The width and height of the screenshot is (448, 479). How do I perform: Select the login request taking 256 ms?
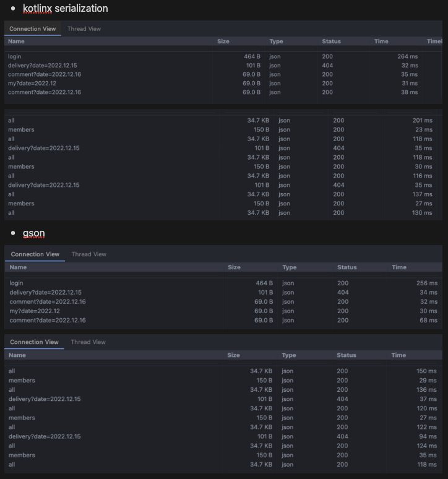223,283
